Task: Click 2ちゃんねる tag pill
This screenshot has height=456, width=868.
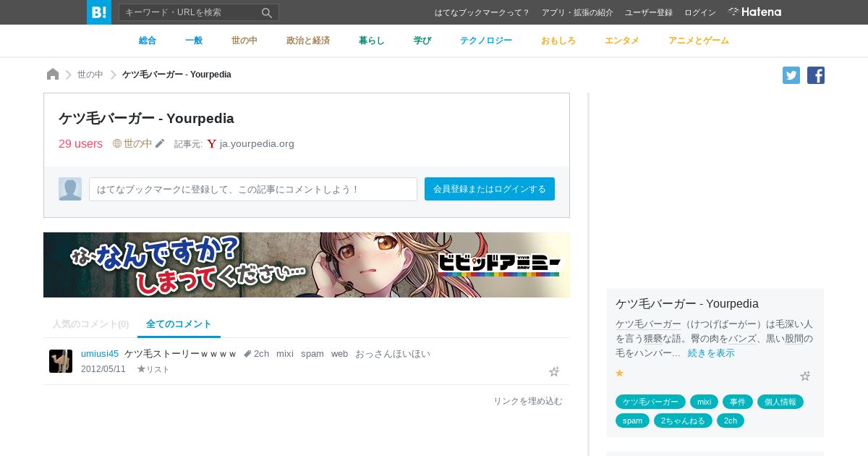Action: [x=683, y=421]
